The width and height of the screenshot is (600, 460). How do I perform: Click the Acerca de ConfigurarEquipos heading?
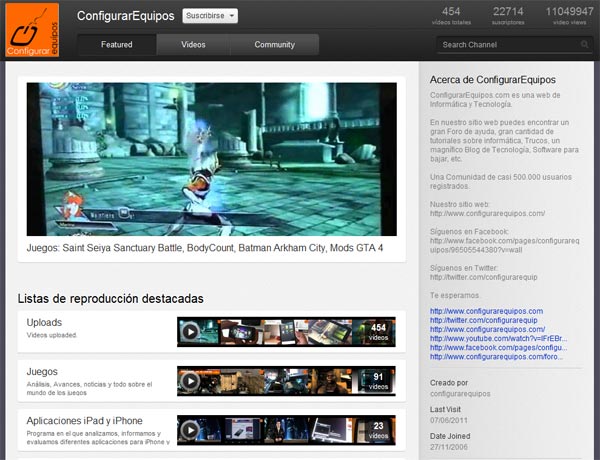click(492, 80)
